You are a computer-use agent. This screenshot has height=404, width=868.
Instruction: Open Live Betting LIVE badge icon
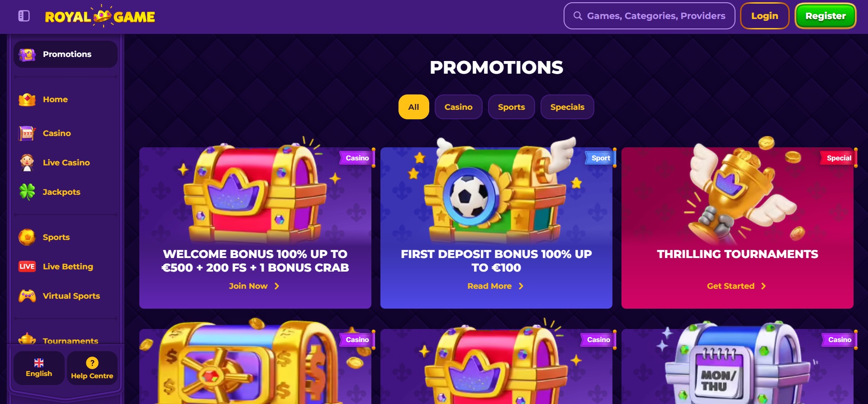tap(27, 267)
